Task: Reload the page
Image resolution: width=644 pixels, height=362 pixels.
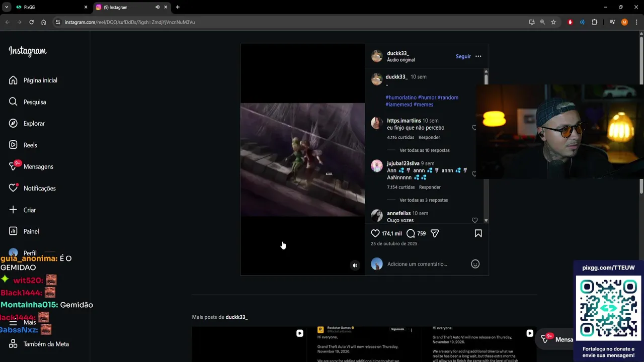Action: [x=31, y=22]
